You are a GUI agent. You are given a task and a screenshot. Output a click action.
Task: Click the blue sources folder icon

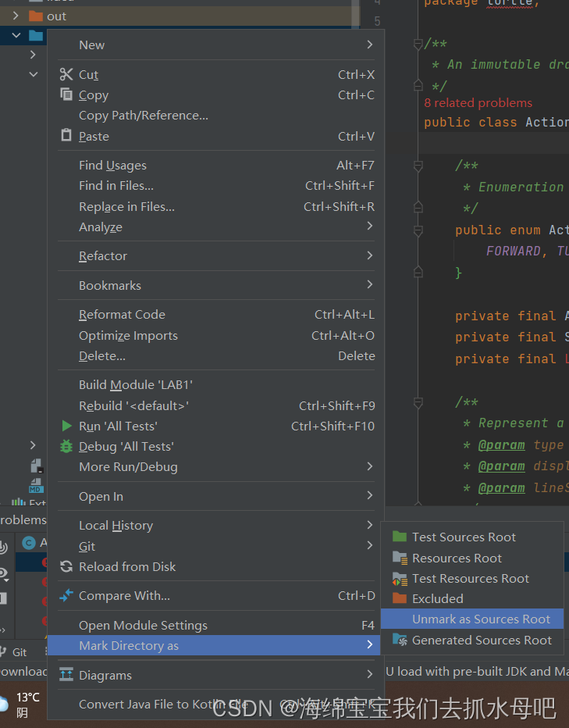click(36, 35)
